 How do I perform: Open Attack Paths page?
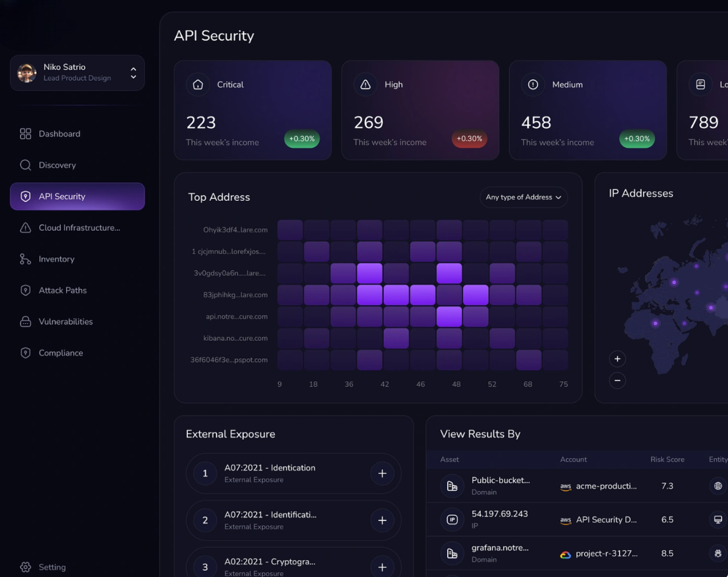tap(77, 290)
